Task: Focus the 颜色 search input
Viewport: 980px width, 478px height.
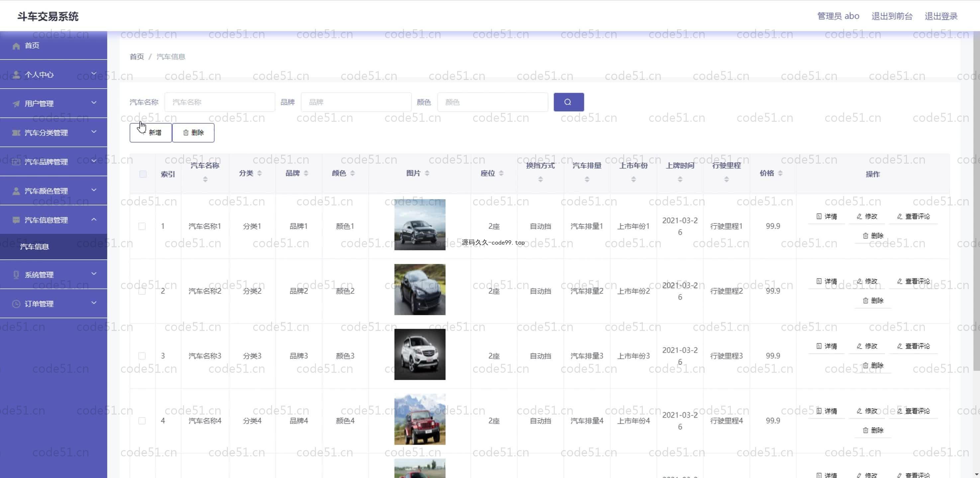Action: pyautogui.click(x=493, y=102)
